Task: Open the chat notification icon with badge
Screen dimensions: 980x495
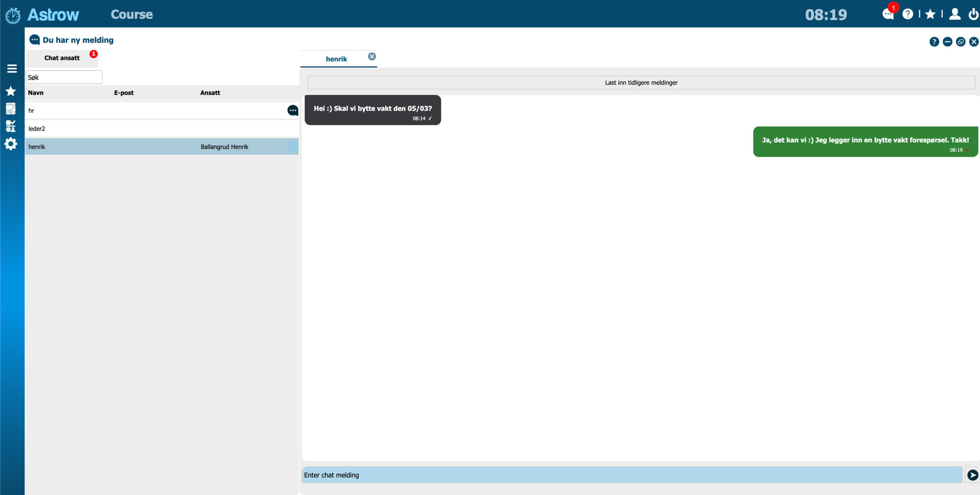Action: [889, 15]
